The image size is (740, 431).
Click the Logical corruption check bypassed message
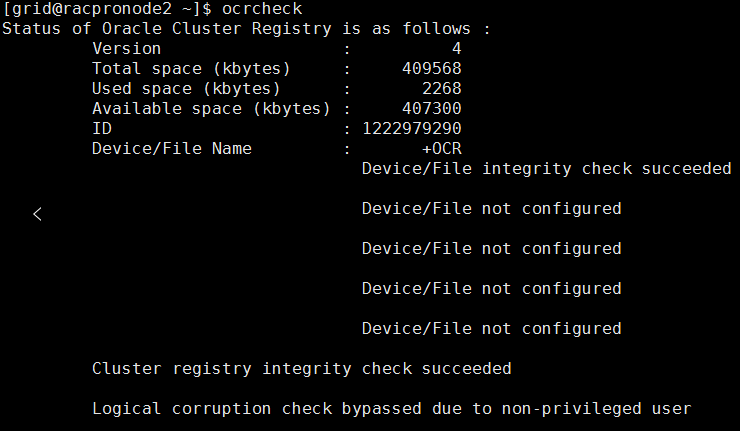coord(391,409)
